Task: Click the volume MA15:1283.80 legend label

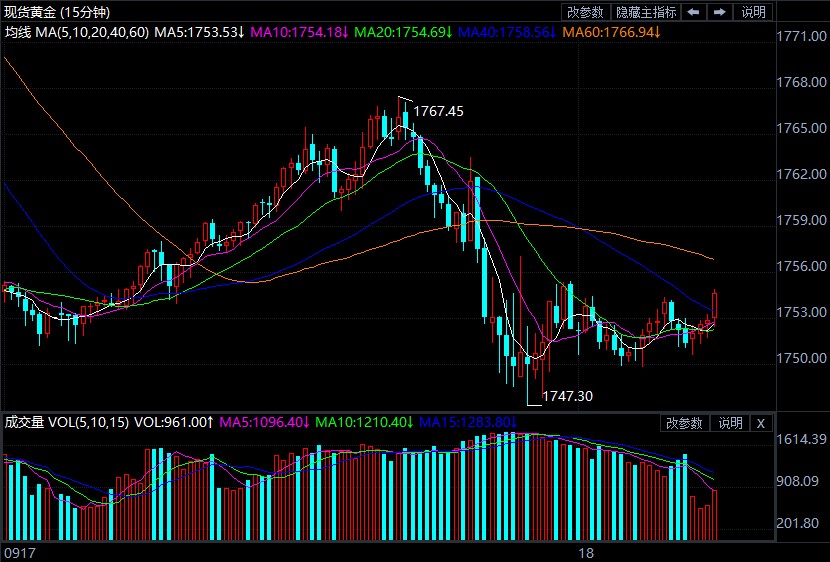Action: [x=467, y=423]
